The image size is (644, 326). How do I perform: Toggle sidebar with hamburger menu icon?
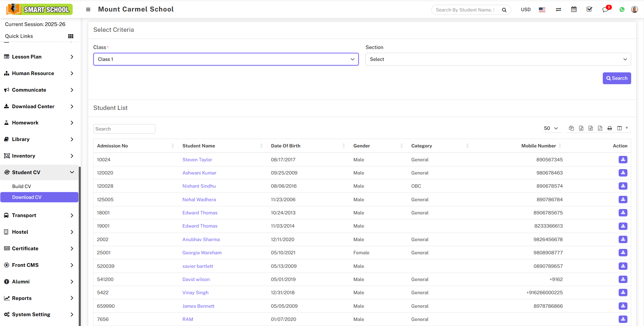point(88,9)
